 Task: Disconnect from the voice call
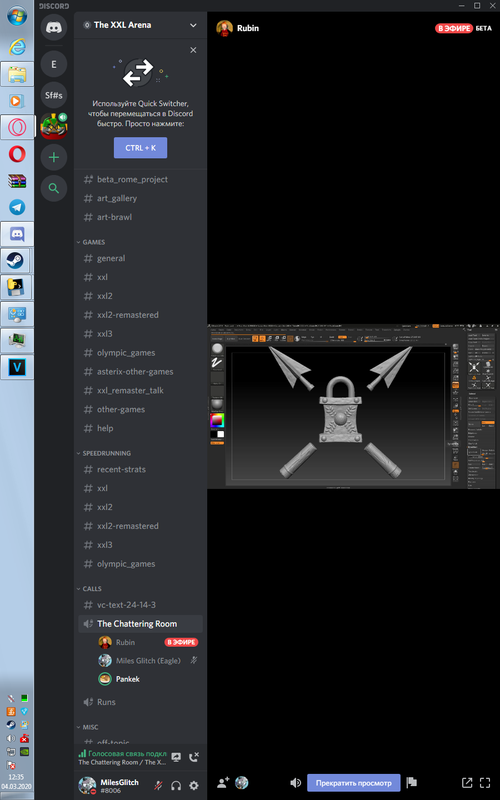pyautogui.click(x=194, y=757)
